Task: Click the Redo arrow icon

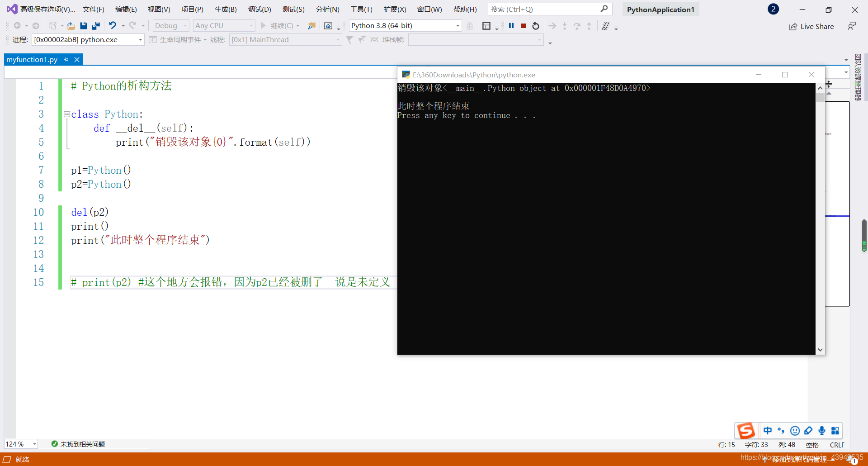Action: pyautogui.click(x=132, y=26)
